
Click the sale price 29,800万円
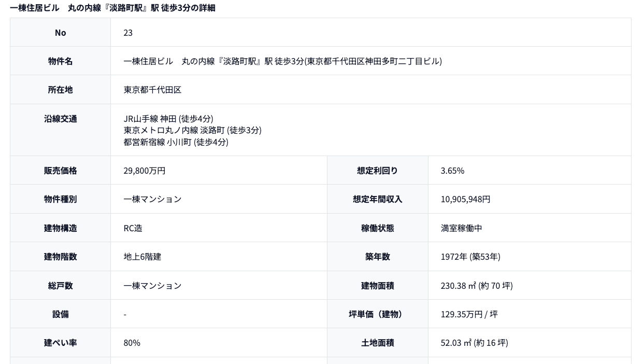click(144, 171)
